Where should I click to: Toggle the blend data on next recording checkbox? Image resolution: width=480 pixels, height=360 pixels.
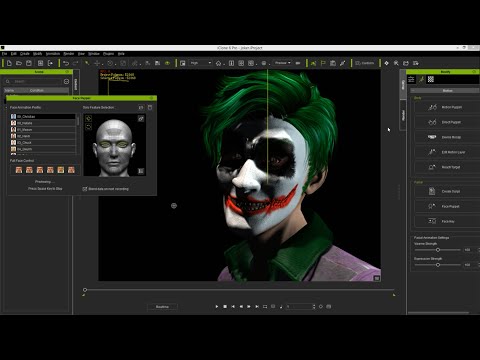click(x=85, y=189)
